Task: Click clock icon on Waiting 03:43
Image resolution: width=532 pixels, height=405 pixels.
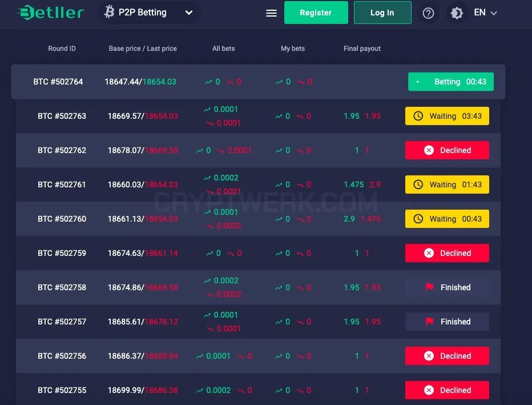Action: [418, 116]
